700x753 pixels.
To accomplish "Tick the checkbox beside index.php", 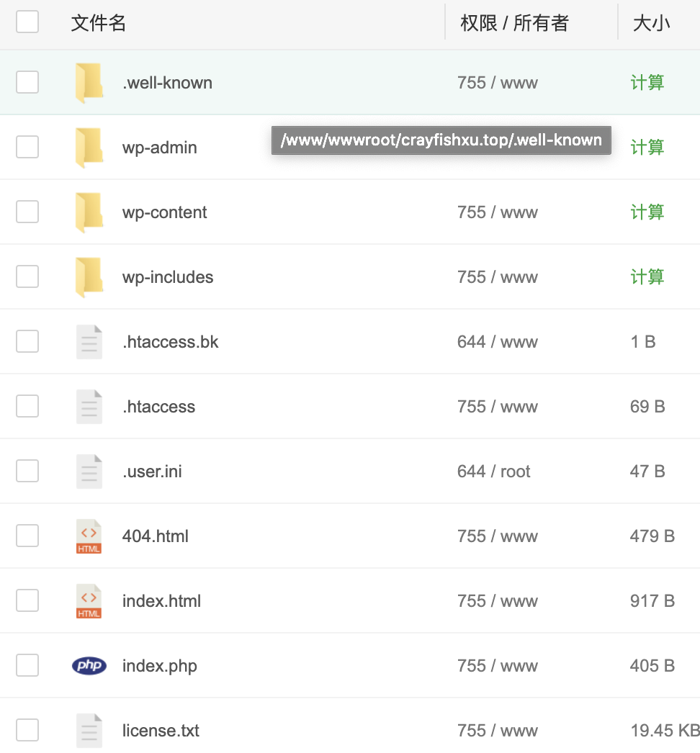I will pyautogui.click(x=27, y=665).
